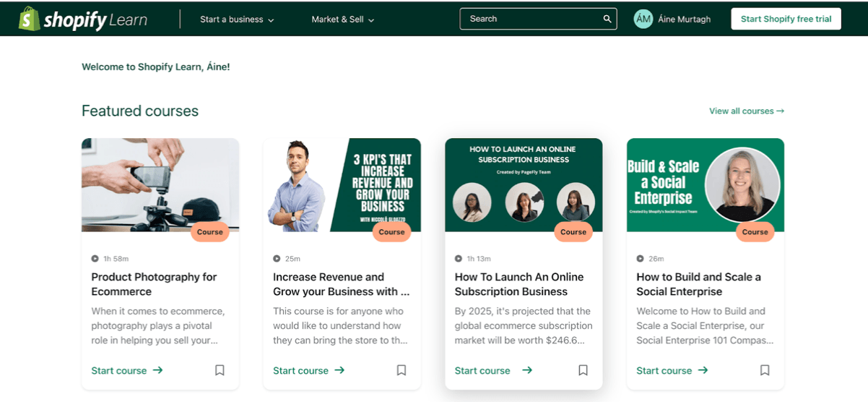Viewport: 868px width, 402px height.
Task: Click the ÁM user avatar
Action: [x=643, y=20]
